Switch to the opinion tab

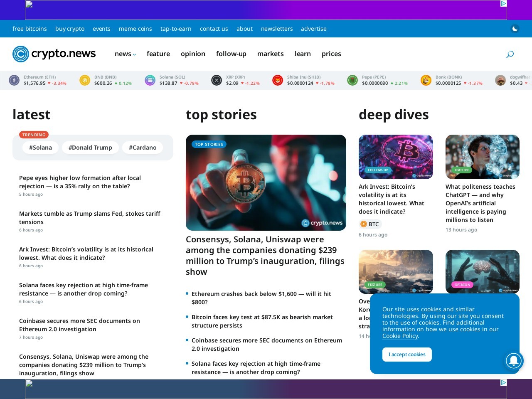click(x=193, y=54)
